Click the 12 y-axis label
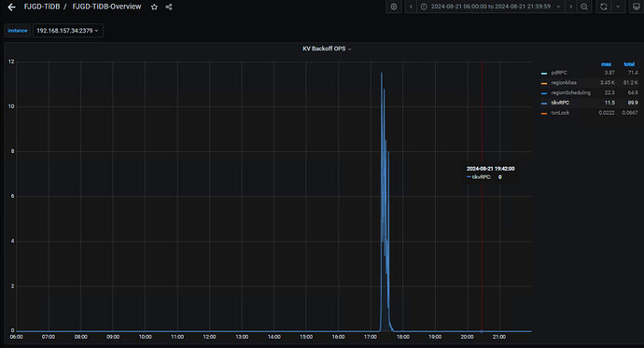 tap(11, 62)
